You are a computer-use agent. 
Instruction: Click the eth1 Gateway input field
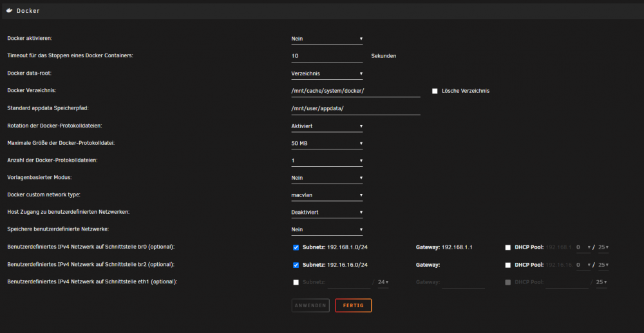tap(463, 283)
